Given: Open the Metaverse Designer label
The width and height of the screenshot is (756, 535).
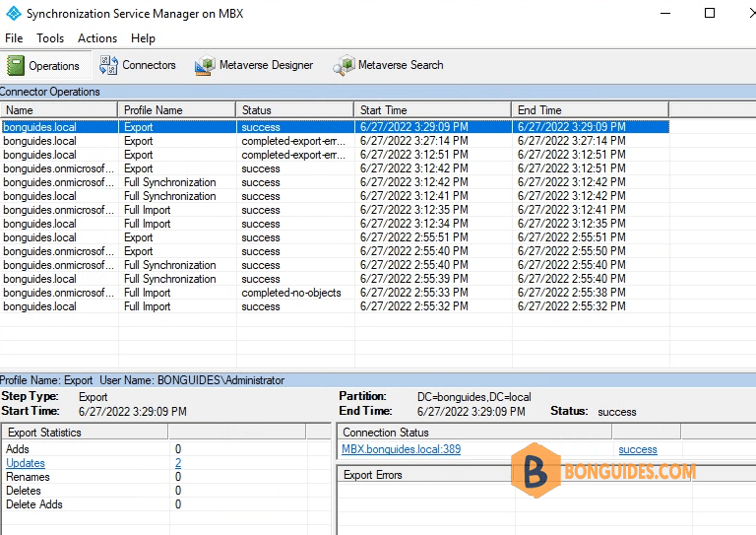Looking at the screenshot, I should [x=266, y=65].
